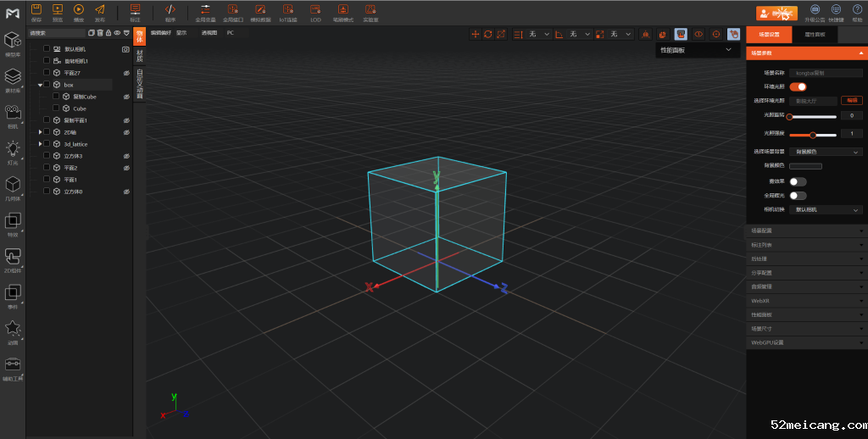Screen dimensions: 868x439
Task: Toggle visibility eye for 3d_lattice
Action: coord(126,144)
